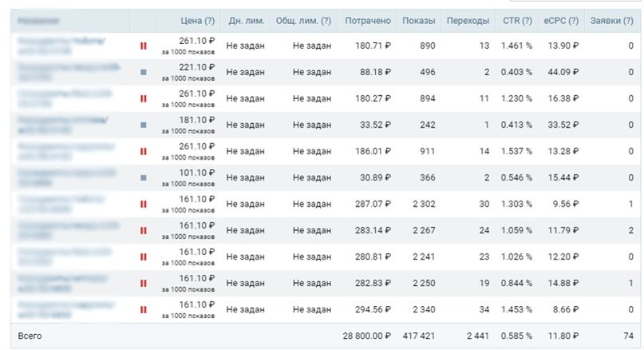Click the Переходы column header
Viewport: 644px width, 350px height.
468,20
